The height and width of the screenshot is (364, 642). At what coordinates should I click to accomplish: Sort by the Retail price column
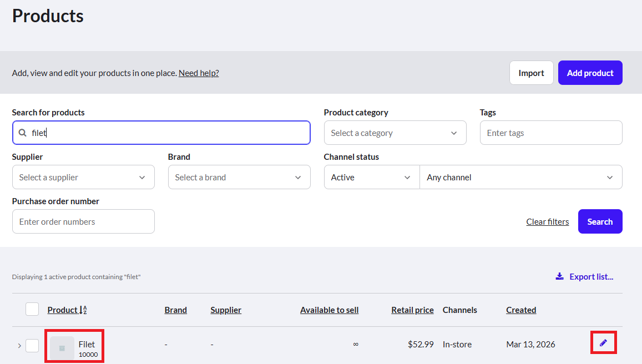click(x=412, y=310)
